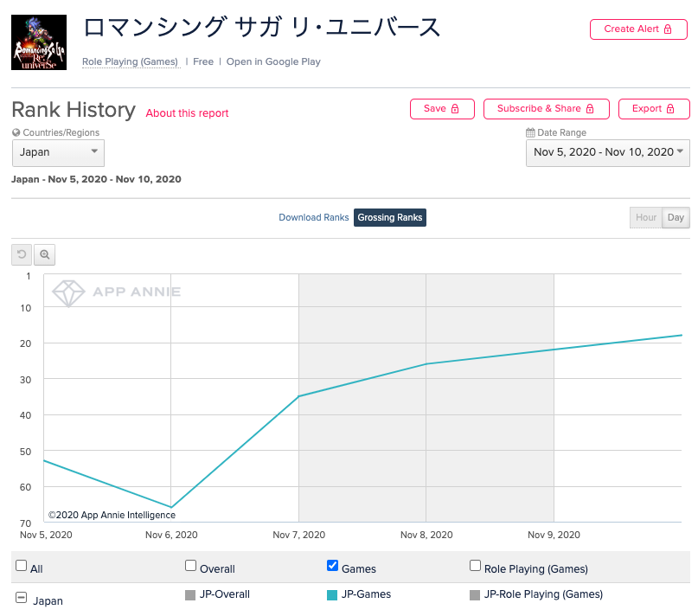The width and height of the screenshot is (698, 616).
Task: Click the lock icon on Create Alert
Action: [x=668, y=29]
